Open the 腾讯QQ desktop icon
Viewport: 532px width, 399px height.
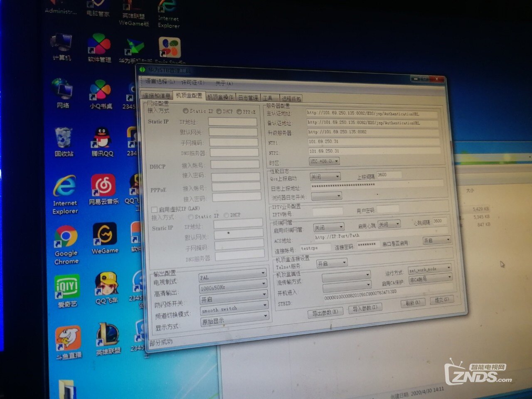[102, 139]
